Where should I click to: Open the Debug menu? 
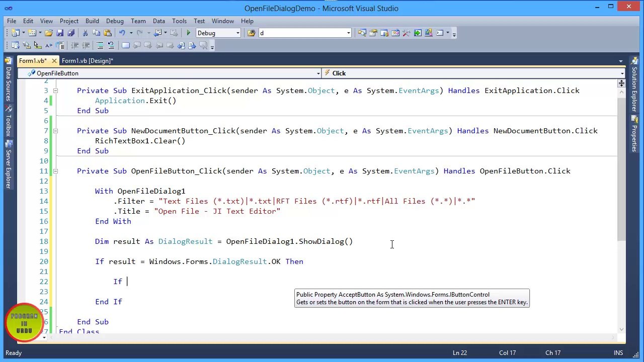coord(115,21)
